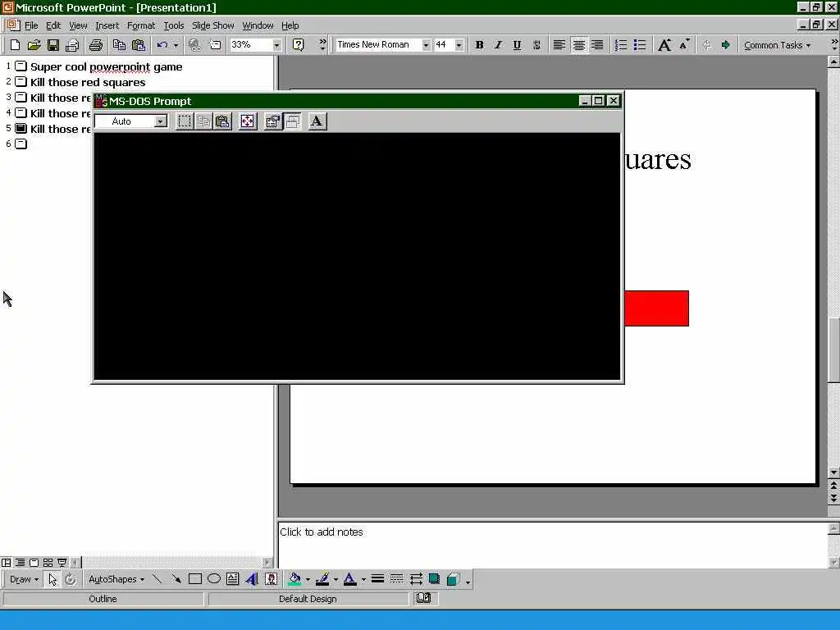Select the empty slide 6 icon in outline
The height and width of the screenshot is (630, 840).
(x=21, y=144)
